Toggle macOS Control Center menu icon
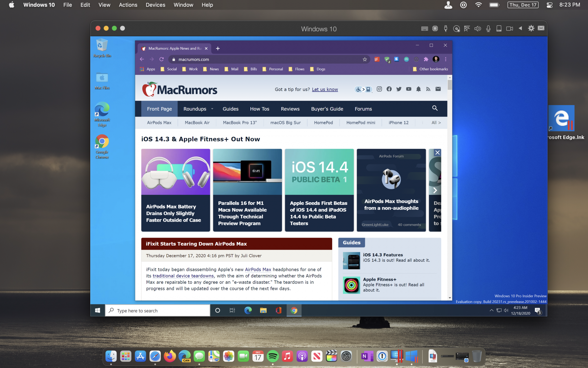Screen dimensions: 588x368 549,5
